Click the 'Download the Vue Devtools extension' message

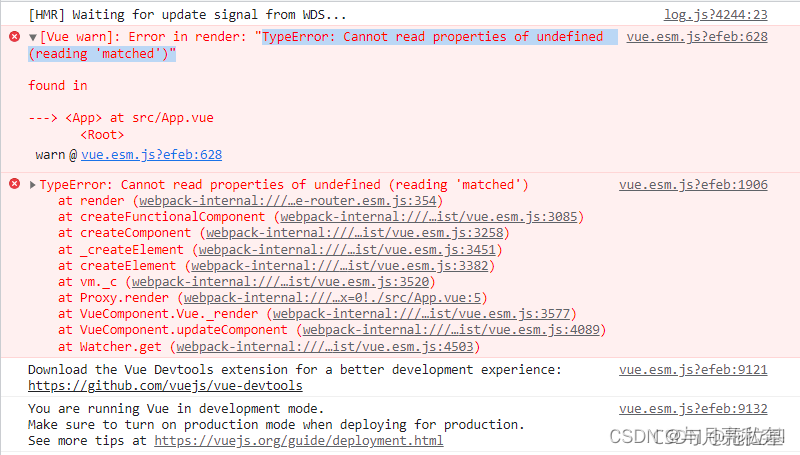295,370
